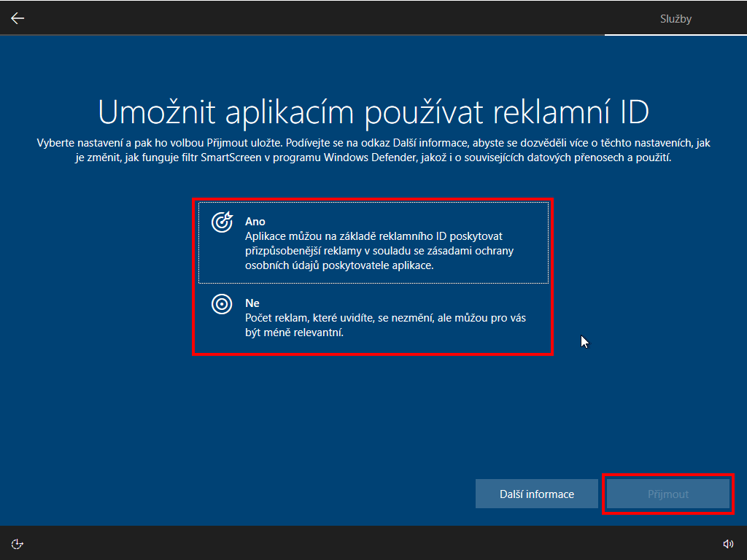This screenshot has width=747, height=560.
Task: Click the volume speaker icon
Action: click(728, 544)
